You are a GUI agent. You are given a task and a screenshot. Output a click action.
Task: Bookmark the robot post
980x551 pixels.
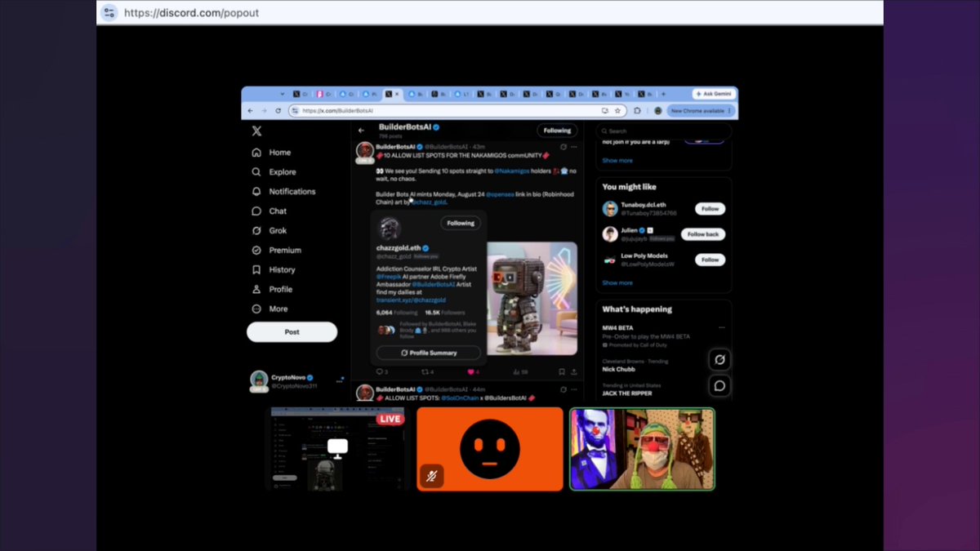[x=562, y=372]
